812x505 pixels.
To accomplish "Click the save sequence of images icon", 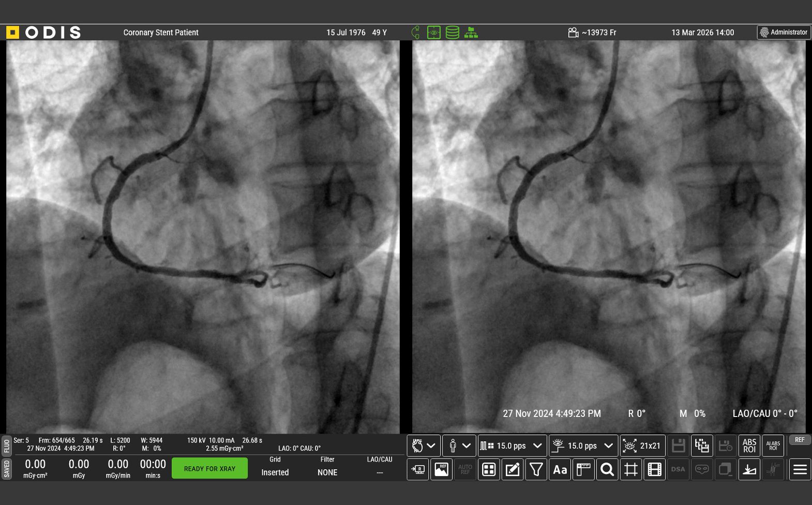I will (702, 445).
